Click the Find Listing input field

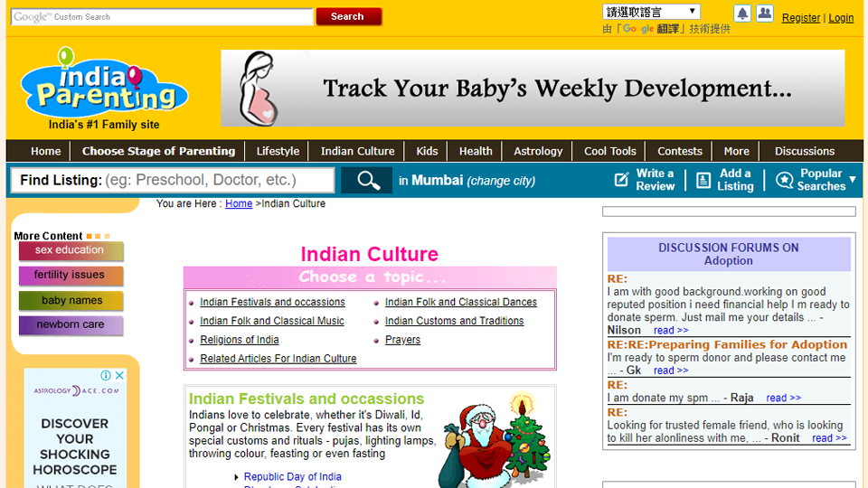(217, 180)
